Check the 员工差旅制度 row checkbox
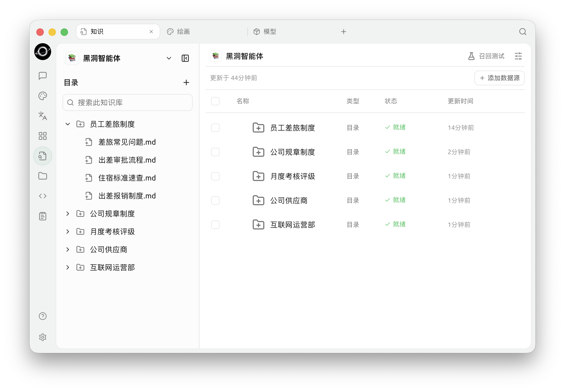 pyautogui.click(x=215, y=128)
